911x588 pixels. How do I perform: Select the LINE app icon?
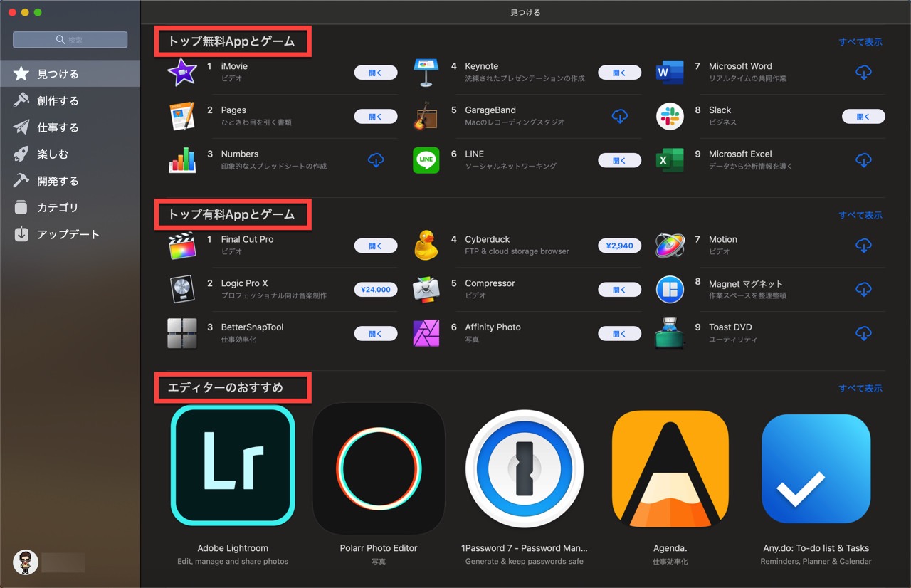click(426, 160)
